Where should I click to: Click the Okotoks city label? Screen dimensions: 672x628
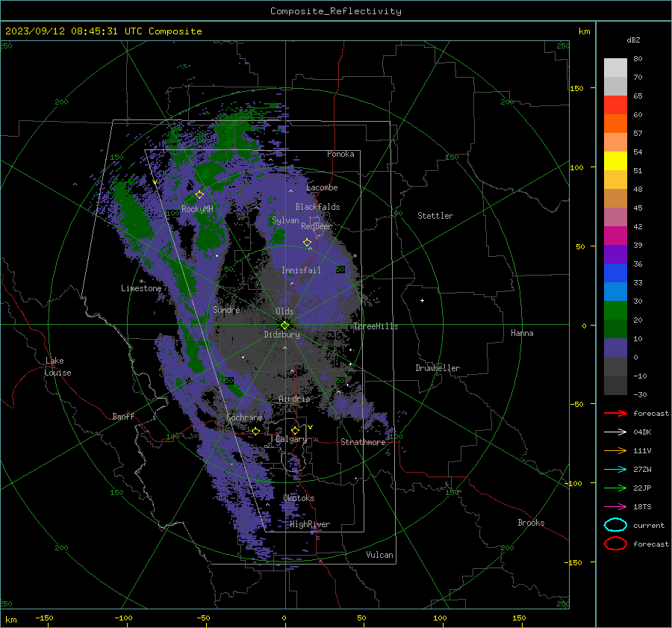click(x=299, y=498)
